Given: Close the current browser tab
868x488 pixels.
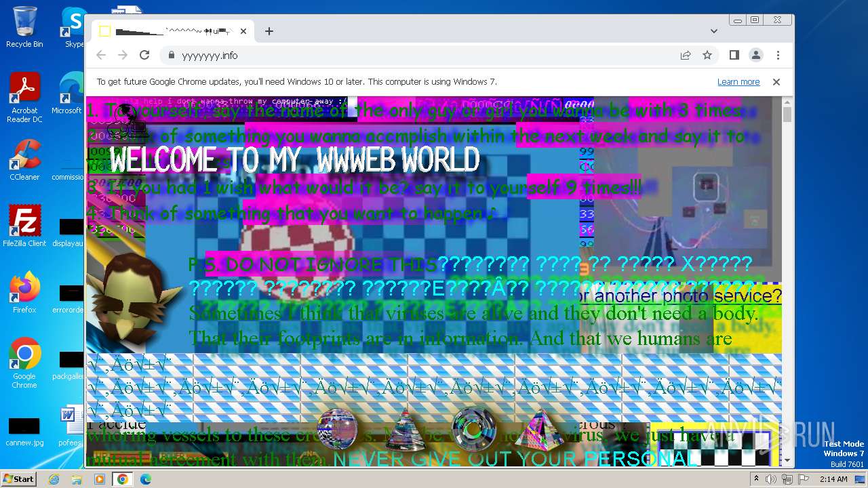Looking at the screenshot, I should (243, 31).
